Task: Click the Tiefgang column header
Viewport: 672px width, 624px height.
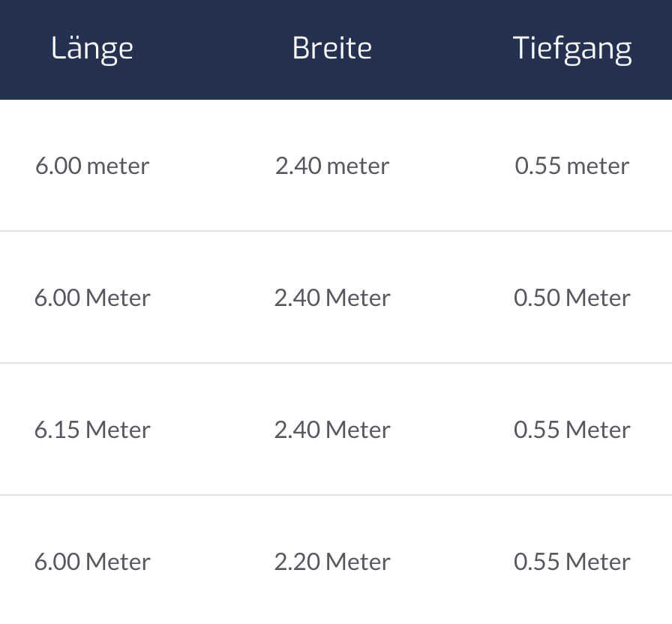Action: point(572,49)
